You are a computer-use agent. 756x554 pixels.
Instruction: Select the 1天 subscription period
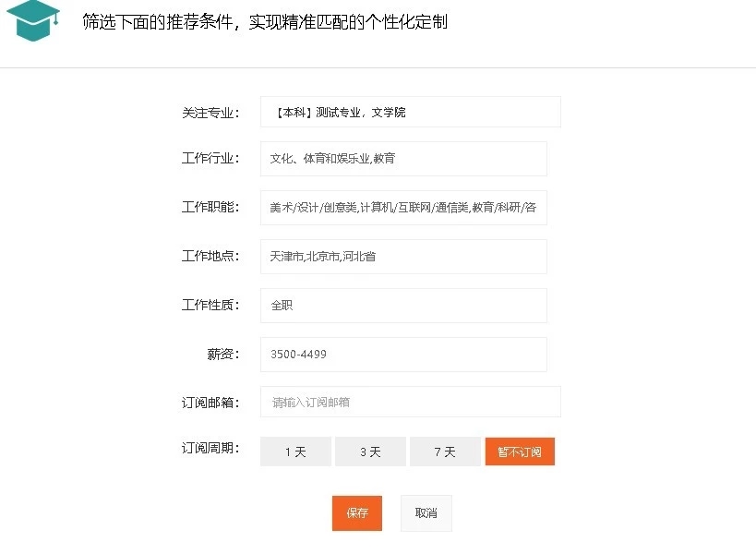coord(295,452)
